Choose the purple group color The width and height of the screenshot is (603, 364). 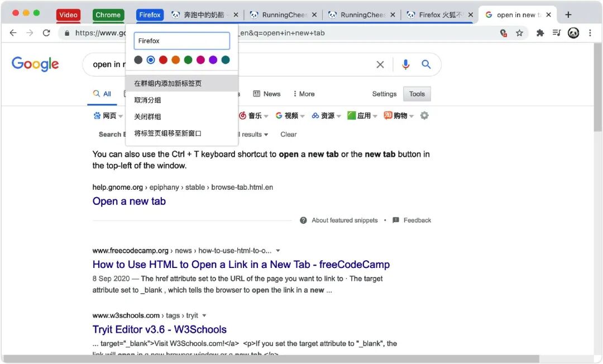213,60
